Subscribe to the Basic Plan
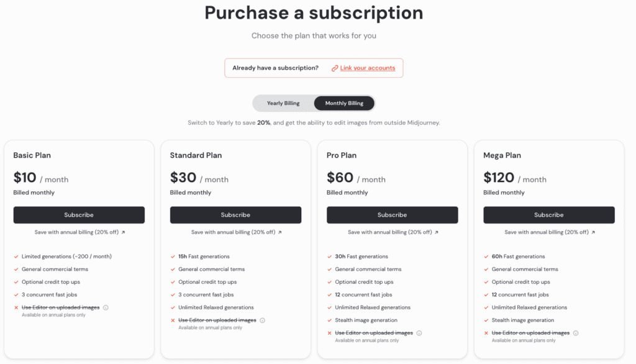636x364 pixels. 79,215
